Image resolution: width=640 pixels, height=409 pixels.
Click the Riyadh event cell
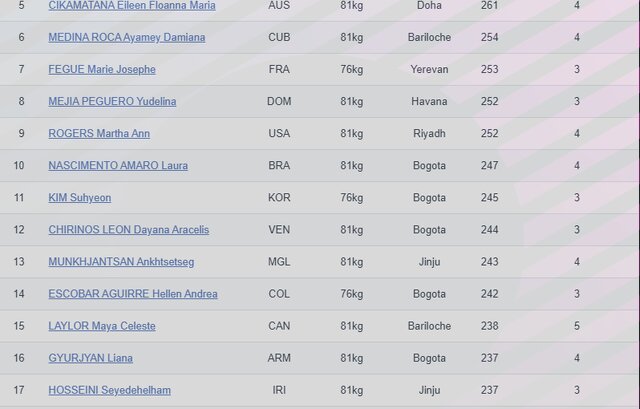[429, 134]
